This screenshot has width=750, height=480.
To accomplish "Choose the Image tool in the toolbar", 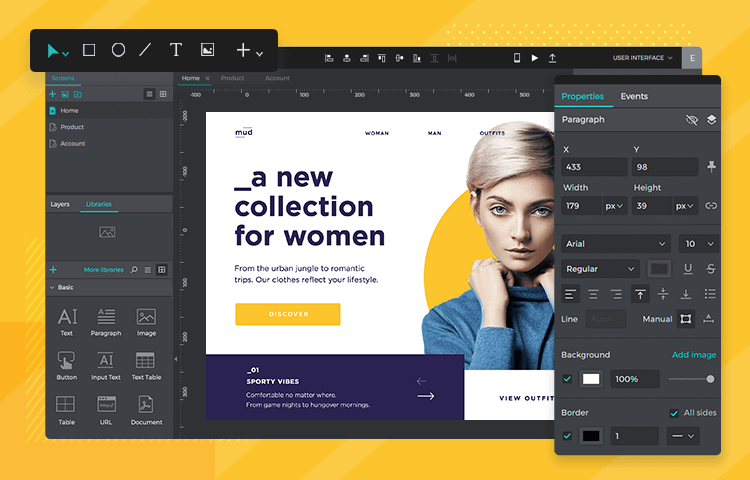I will 207,50.
